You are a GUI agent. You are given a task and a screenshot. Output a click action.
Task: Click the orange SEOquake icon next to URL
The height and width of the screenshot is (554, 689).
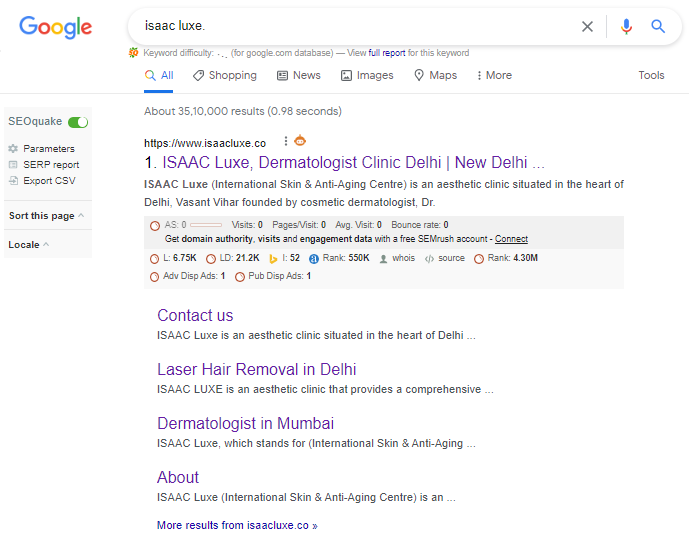click(300, 141)
